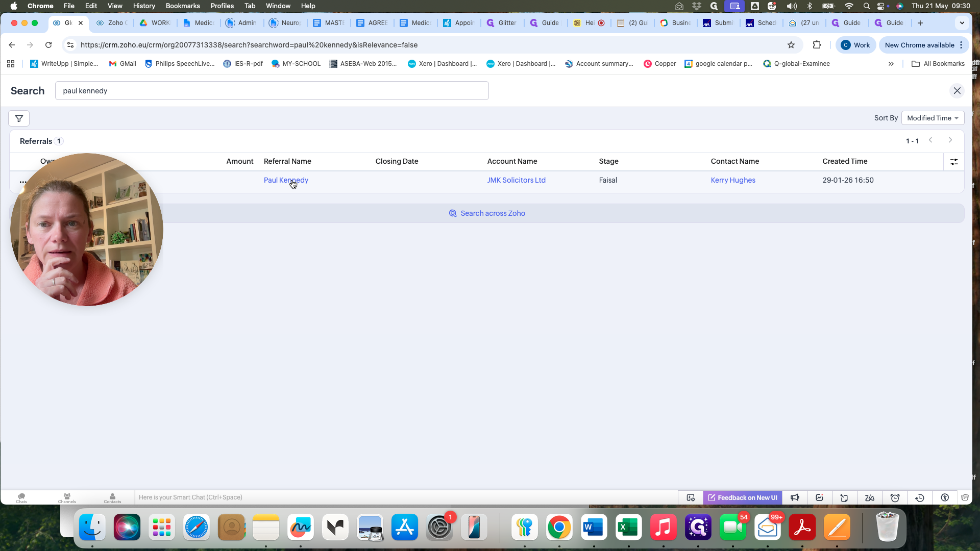
Task: Select the Faisal stage cell
Action: click(608, 180)
